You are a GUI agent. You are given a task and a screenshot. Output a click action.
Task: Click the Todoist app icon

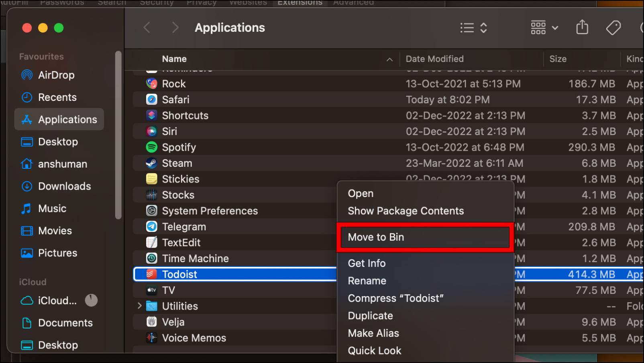(x=151, y=274)
